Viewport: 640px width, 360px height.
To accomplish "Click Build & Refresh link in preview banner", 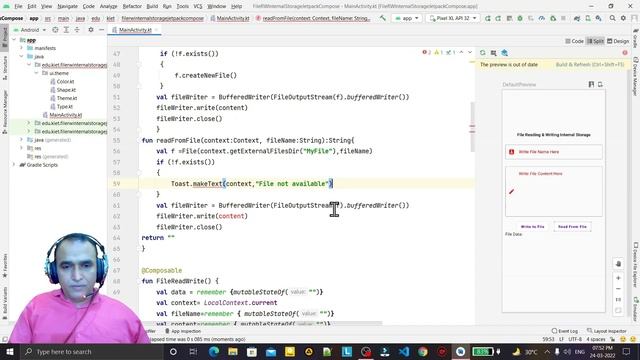I will (590, 64).
